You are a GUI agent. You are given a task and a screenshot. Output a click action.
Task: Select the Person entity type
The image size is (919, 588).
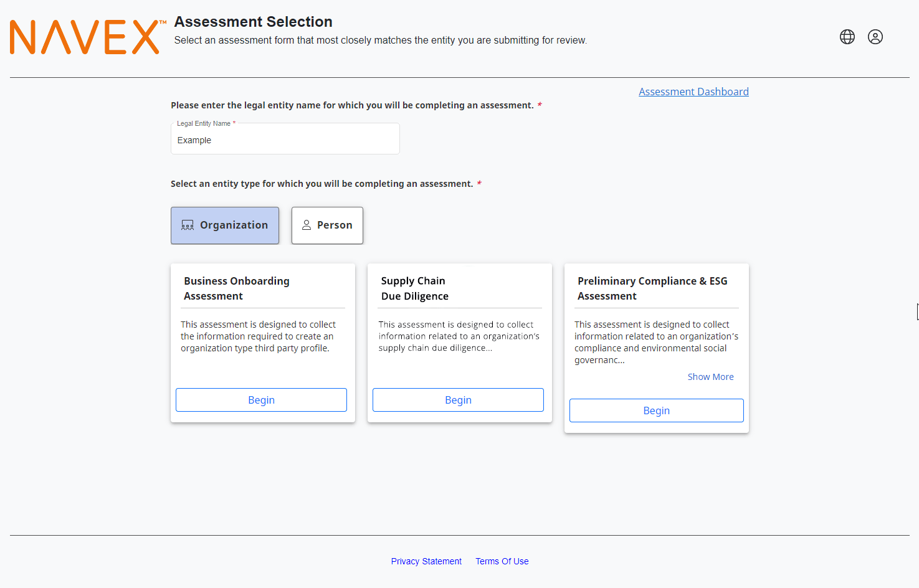click(327, 225)
